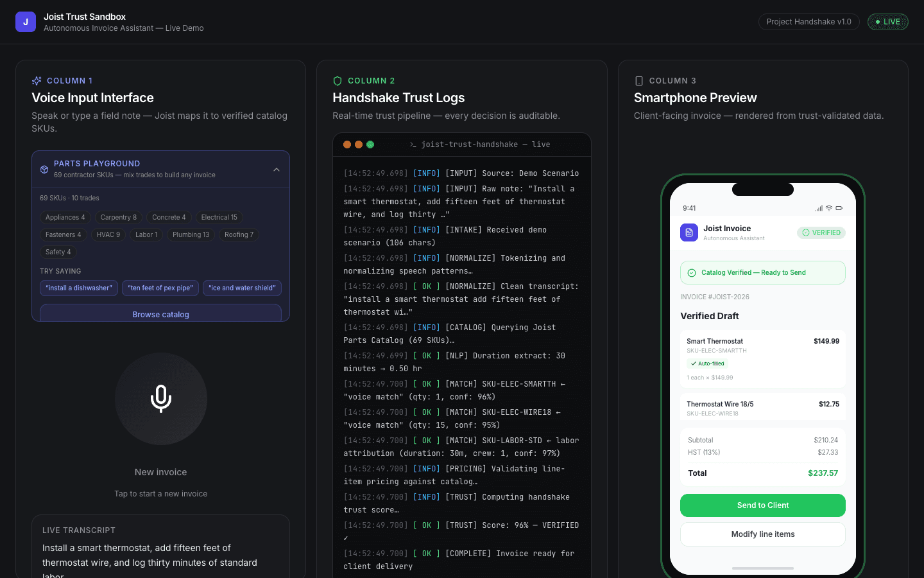Filter by Fasteners 4 trade chip
924x578 pixels.
[x=64, y=234]
